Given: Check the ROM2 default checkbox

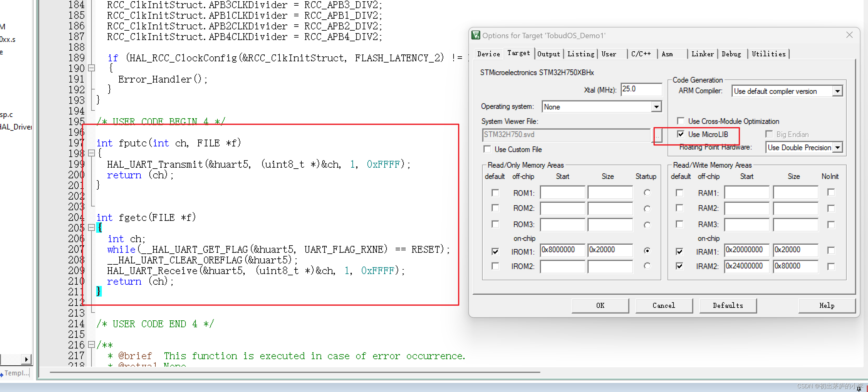Looking at the screenshot, I should (495, 208).
